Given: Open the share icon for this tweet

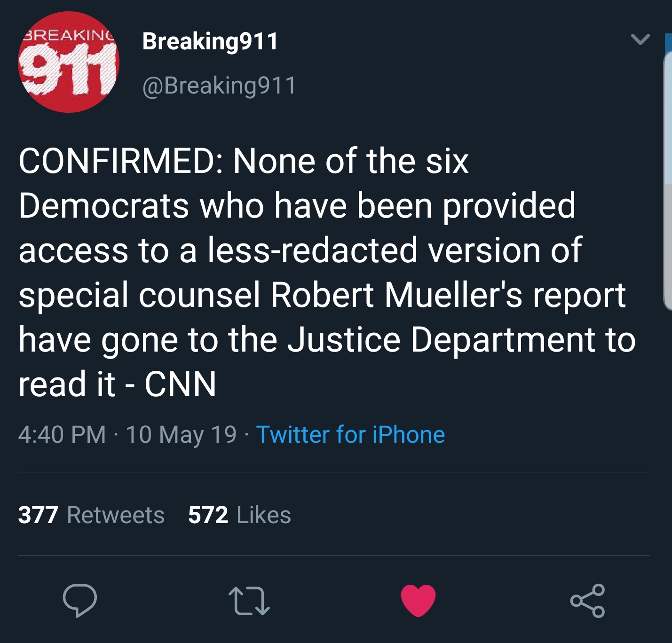Looking at the screenshot, I should (587, 600).
